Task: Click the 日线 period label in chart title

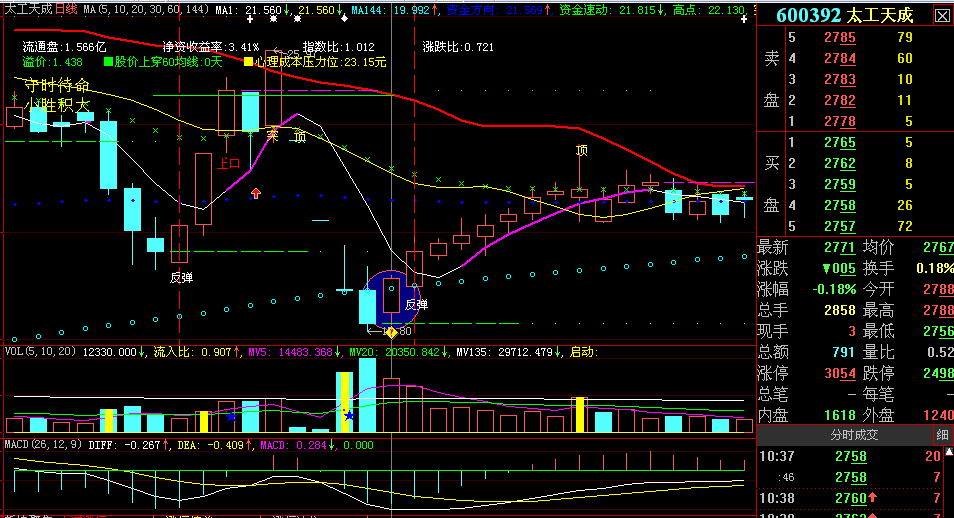Action: (x=66, y=9)
